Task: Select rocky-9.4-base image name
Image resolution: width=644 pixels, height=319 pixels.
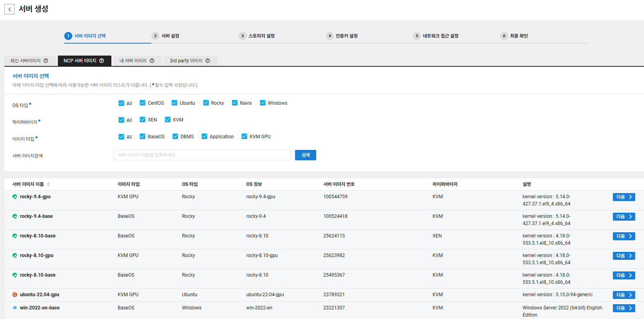Action: tap(36, 216)
